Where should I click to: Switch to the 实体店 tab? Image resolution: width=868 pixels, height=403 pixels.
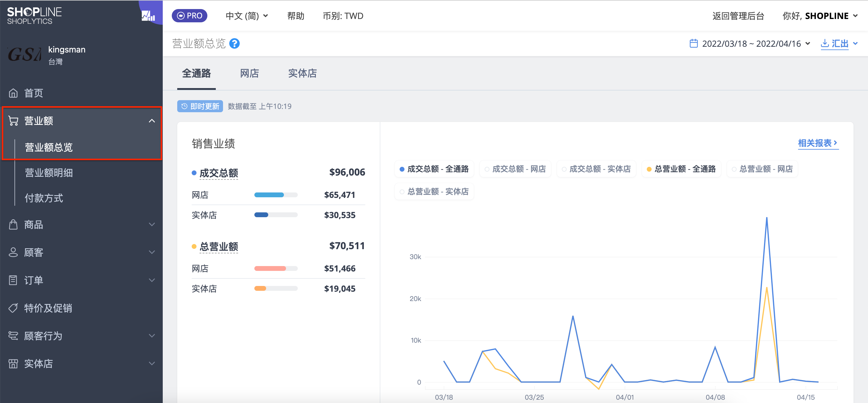[x=303, y=73]
